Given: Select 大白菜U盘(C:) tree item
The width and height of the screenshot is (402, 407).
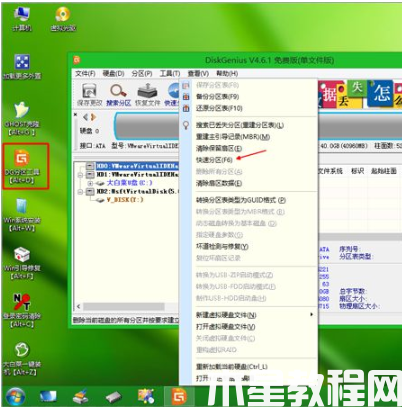Looking at the screenshot, I should coord(129,183).
